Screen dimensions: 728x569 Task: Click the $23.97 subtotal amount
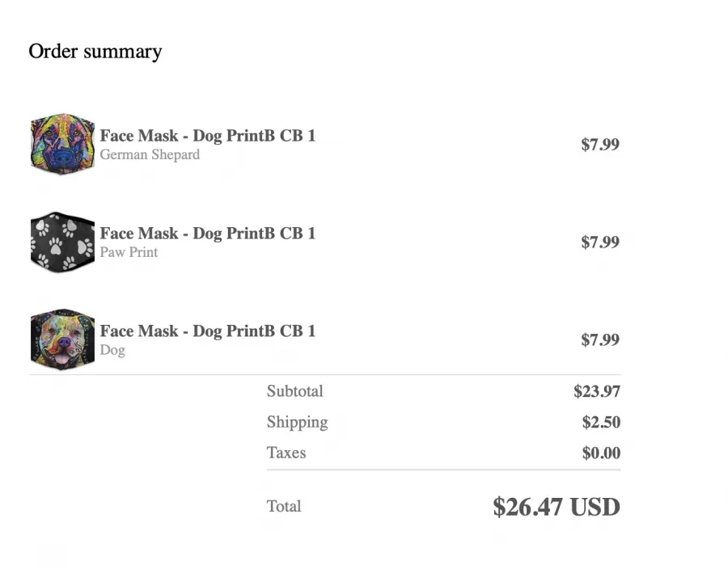[597, 391]
